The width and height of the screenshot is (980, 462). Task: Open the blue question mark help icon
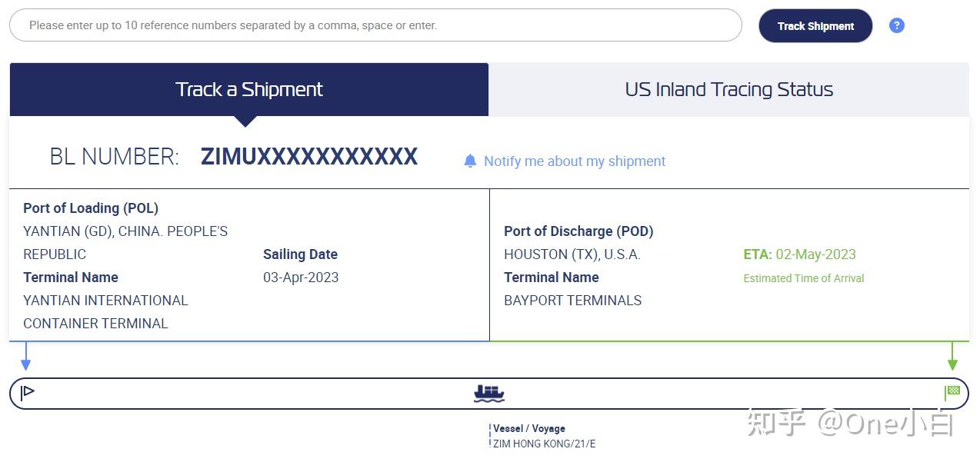(896, 25)
